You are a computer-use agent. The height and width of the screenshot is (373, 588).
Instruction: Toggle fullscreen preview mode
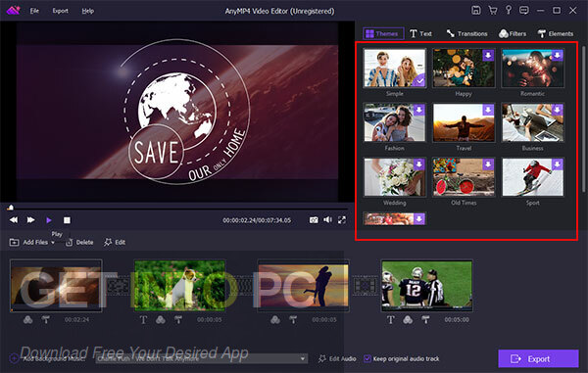pyautogui.click(x=342, y=220)
